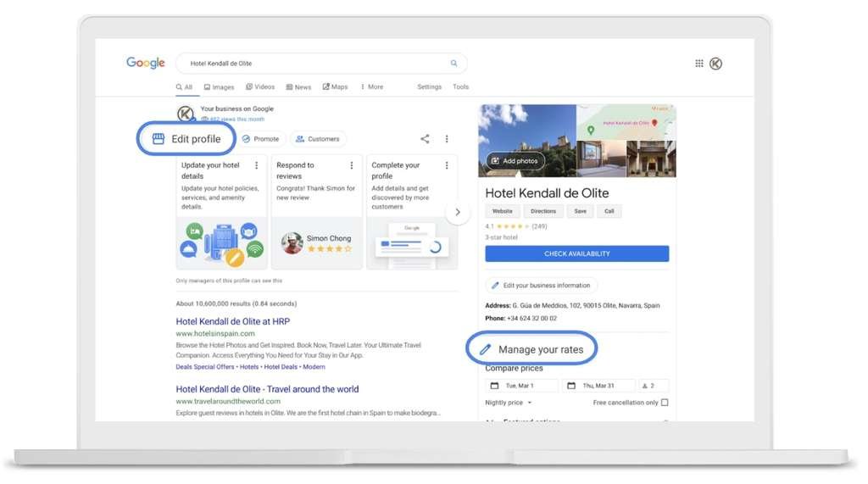Click CHECK AVAILABILITY button
868x484 pixels.
(x=576, y=253)
